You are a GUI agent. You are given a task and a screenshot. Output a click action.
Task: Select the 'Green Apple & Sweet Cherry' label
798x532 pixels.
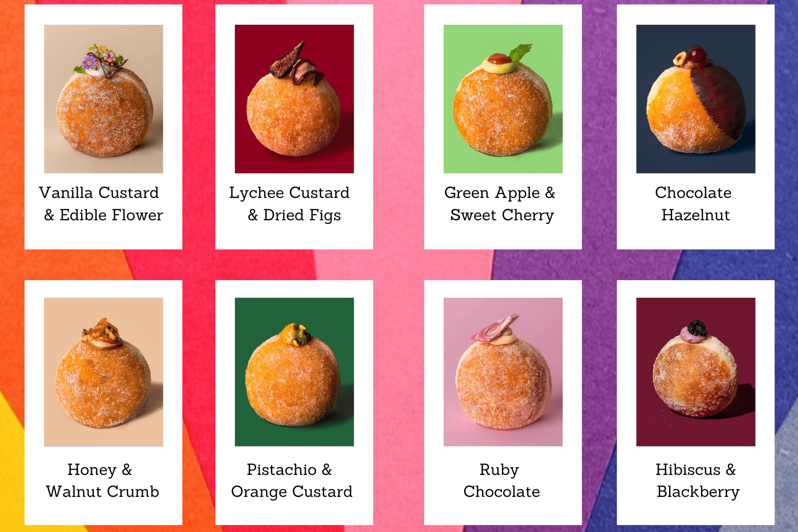[x=500, y=204]
